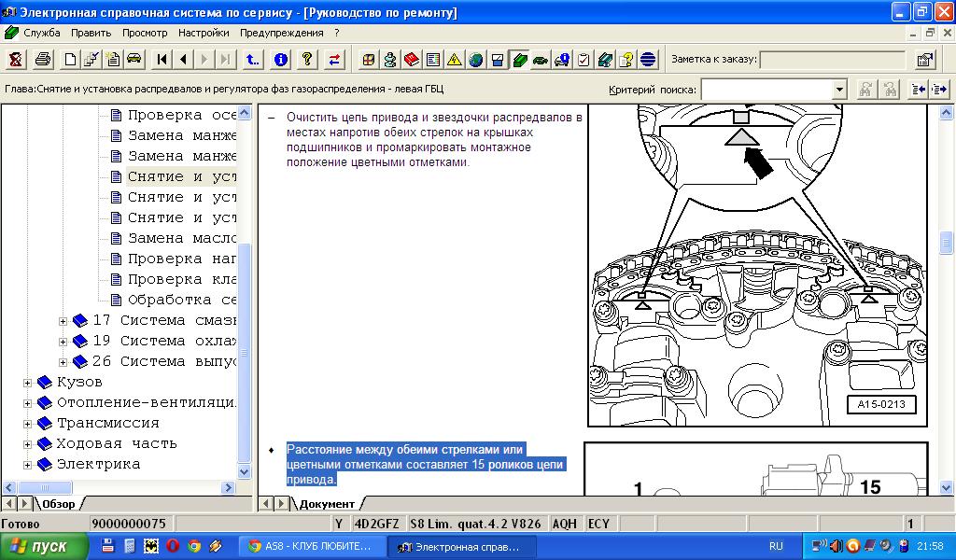
Task: Expand the Кузов tree node
Action: click(x=28, y=383)
